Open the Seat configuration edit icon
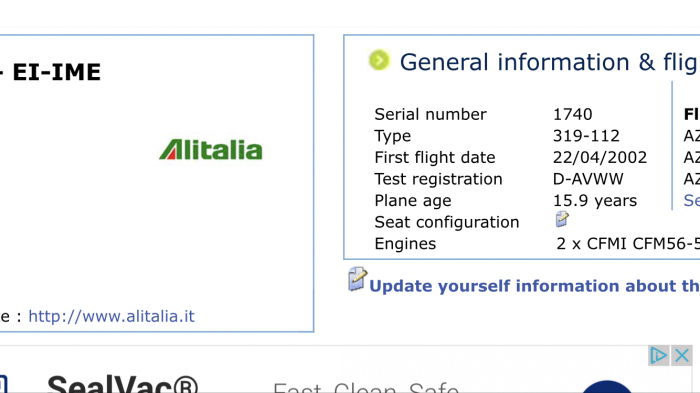Viewport: 700px width, 393px height. pos(562,219)
